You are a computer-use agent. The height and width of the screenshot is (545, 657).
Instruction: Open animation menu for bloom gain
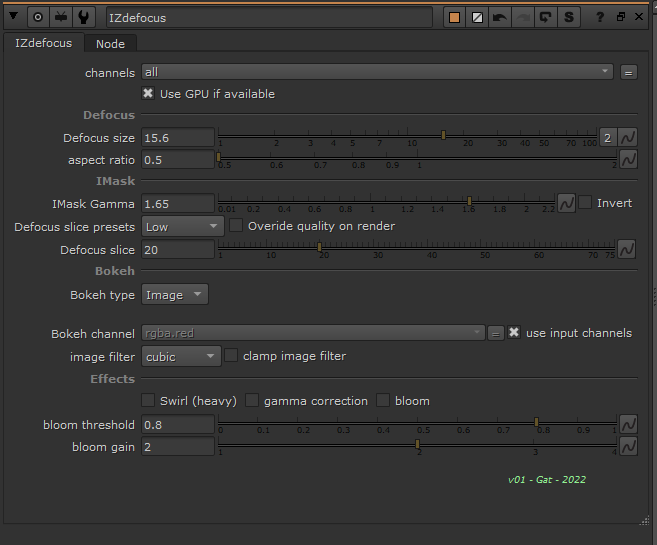(629, 447)
